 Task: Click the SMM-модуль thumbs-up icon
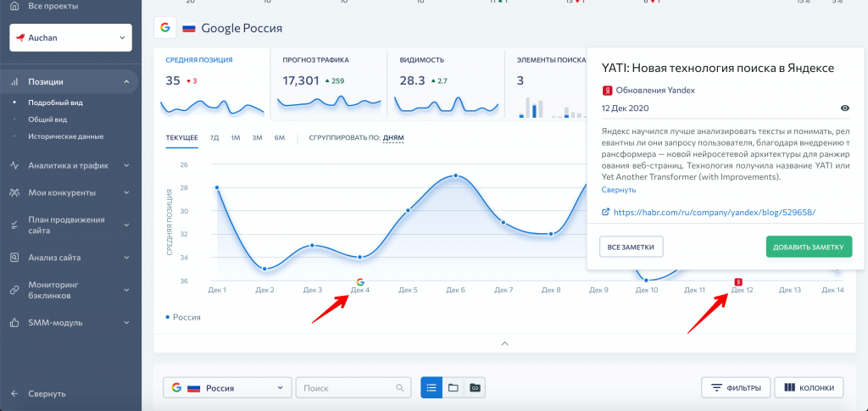click(x=15, y=322)
